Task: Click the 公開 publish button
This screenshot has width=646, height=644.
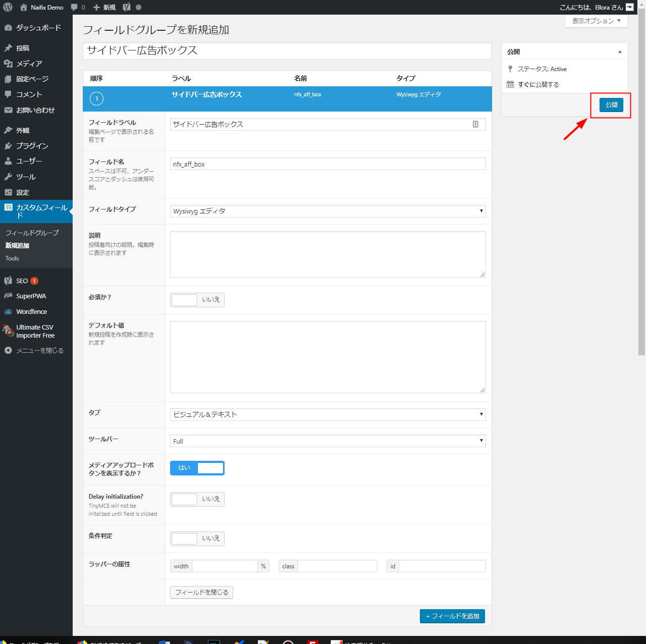Action: (611, 105)
